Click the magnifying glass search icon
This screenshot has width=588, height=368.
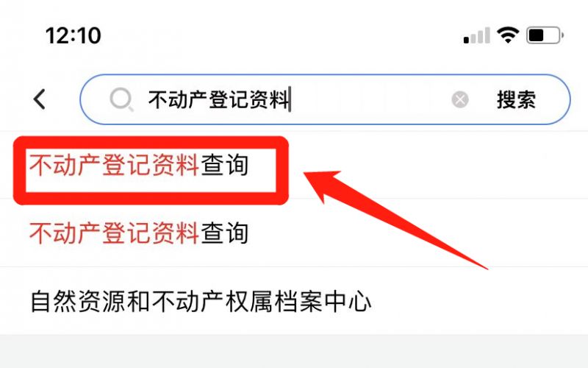tap(121, 99)
